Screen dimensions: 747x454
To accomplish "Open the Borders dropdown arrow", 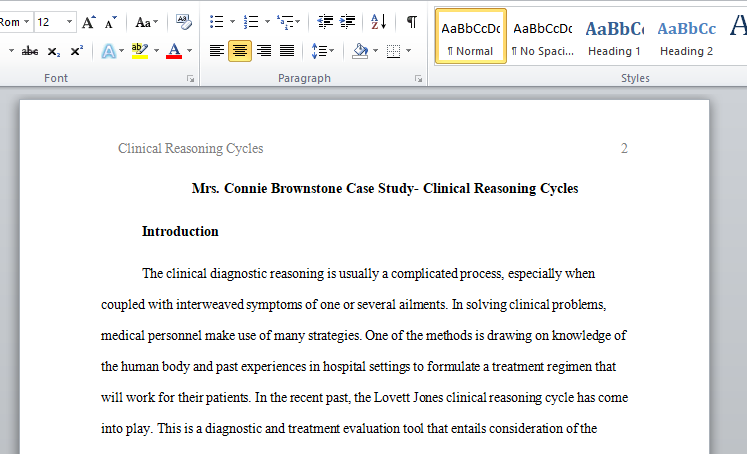I will click(408, 51).
